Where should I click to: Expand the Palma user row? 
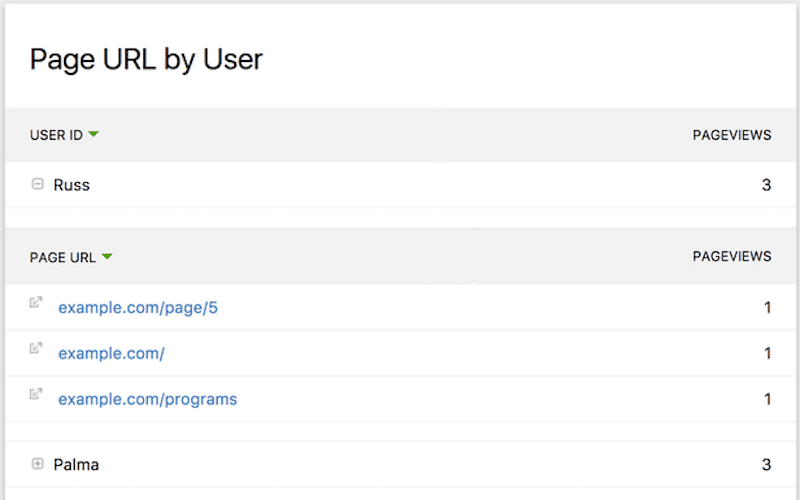(x=37, y=464)
